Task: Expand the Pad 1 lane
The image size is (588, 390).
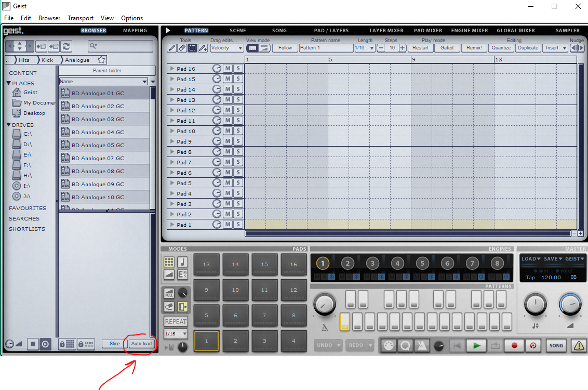Action: pos(172,225)
